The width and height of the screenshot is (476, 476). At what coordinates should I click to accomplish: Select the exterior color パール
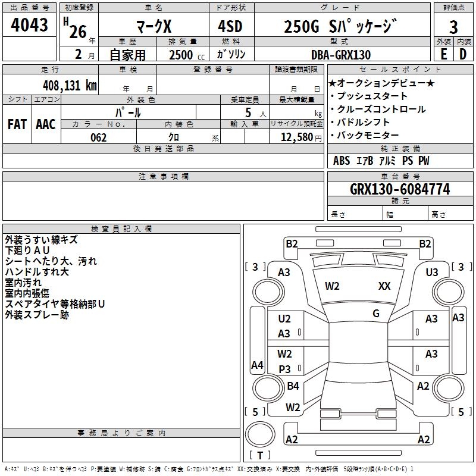pyautogui.click(x=128, y=112)
